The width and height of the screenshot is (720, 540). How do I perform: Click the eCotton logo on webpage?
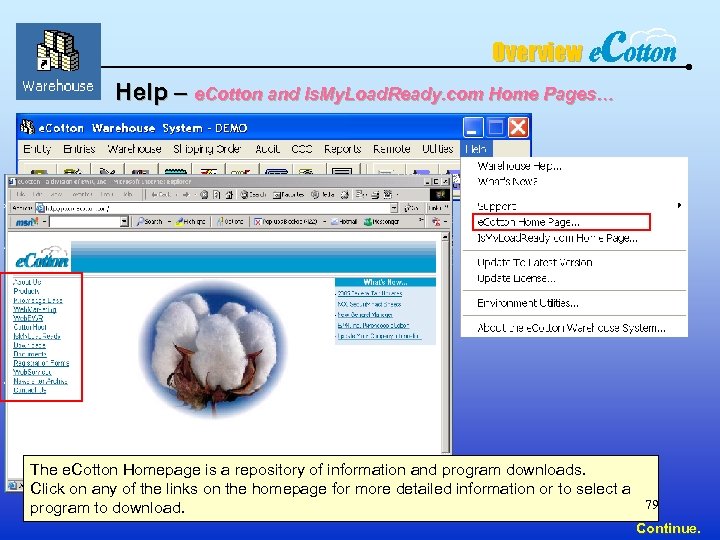tap(42, 258)
